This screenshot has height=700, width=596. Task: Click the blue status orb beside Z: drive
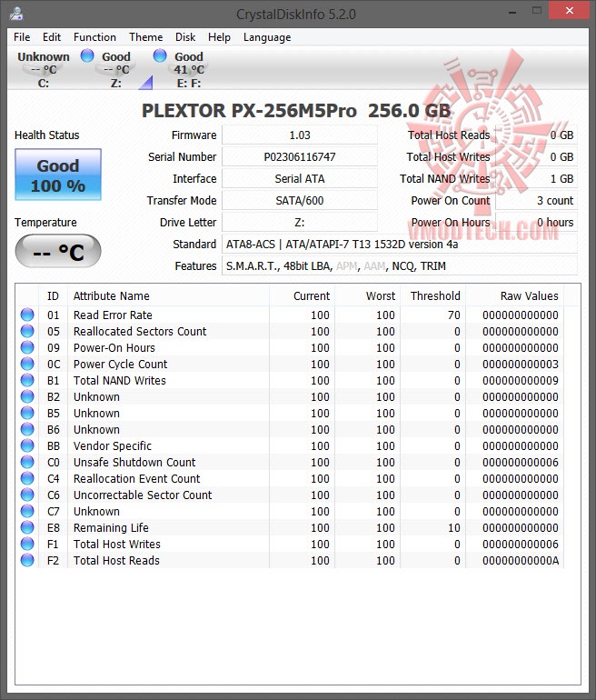click(x=87, y=55)
